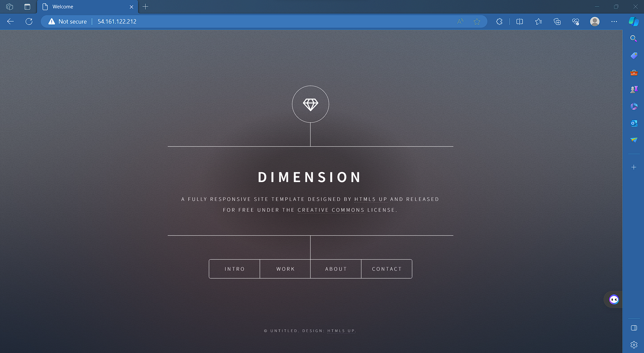Open the Copilot sidebar icon
The width and height of the screenshot is (644, 353).
pyautogui.click(x=634, y=22)
